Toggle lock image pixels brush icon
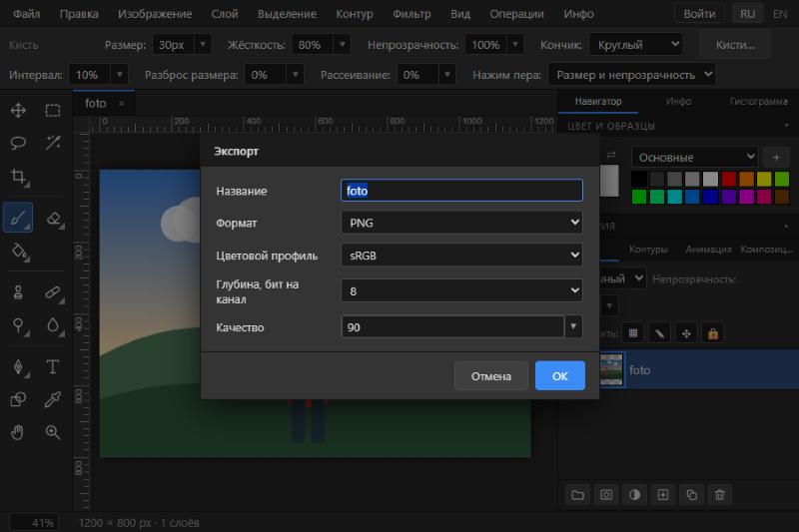The height and width of the screenshot is (532, 799). [659, 333]
